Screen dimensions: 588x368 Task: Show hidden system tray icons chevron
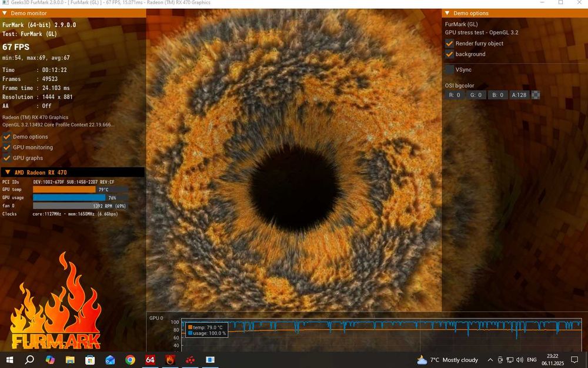(490, 360)
